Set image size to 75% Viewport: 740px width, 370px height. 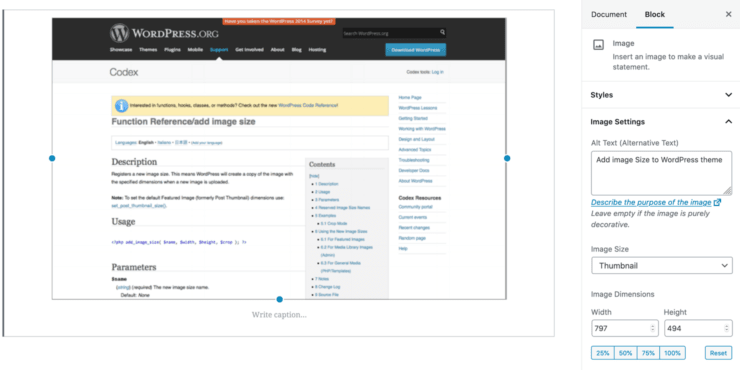[649, 353]
